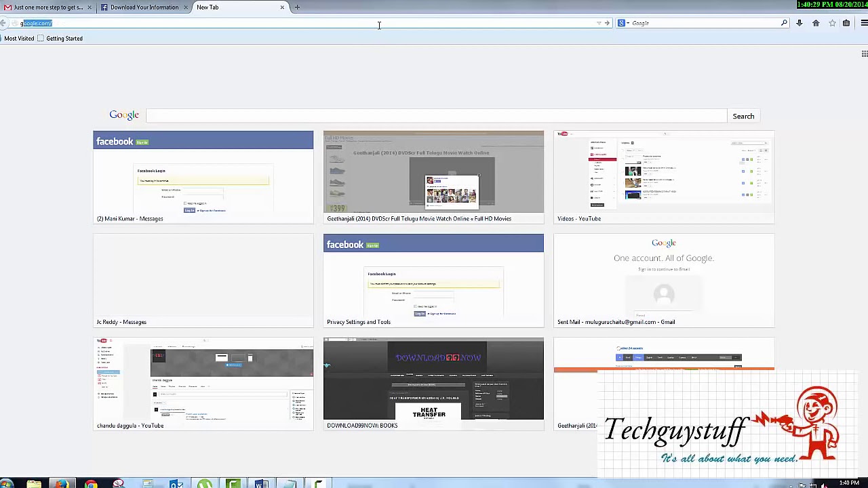
Task: Close the 'Download Your Information' tab
Action: pos(186,7)
